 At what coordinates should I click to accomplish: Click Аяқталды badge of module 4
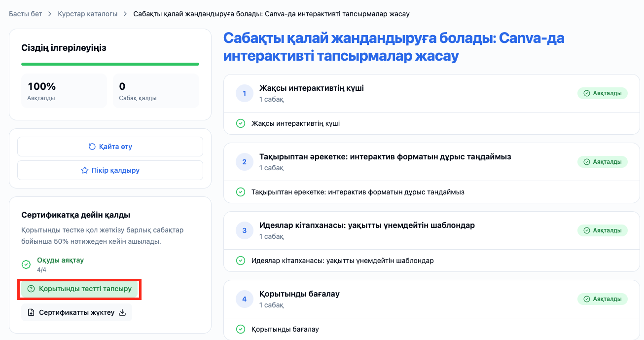(603, 299)
